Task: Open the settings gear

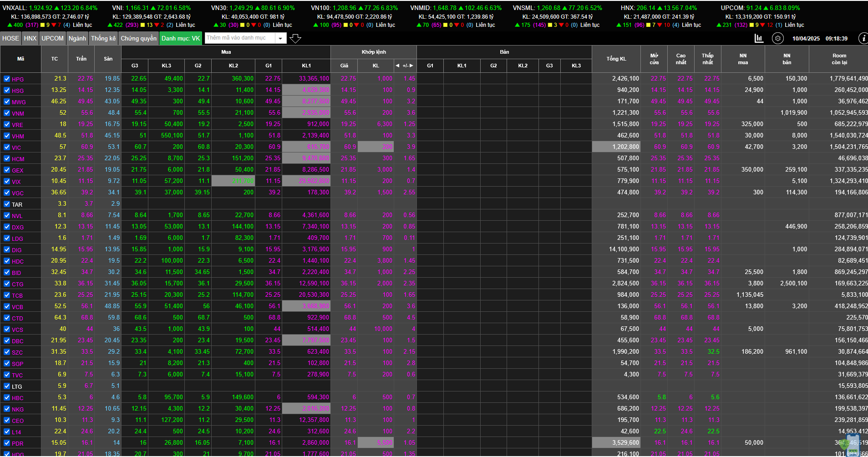Action: [x=778, y=38]
